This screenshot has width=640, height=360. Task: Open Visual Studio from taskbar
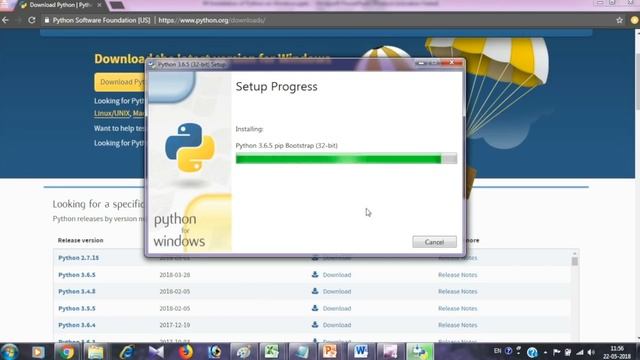[x=156, y=352]
